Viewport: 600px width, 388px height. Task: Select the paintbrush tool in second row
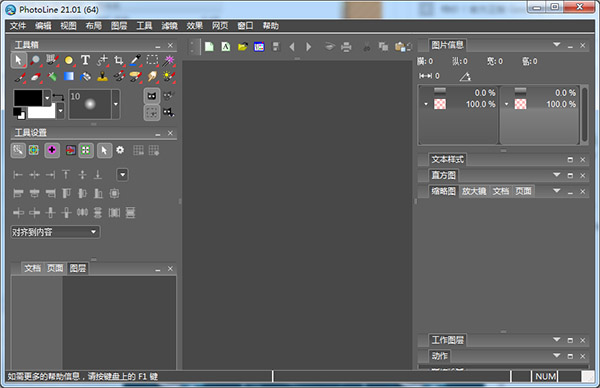[19, 77]
